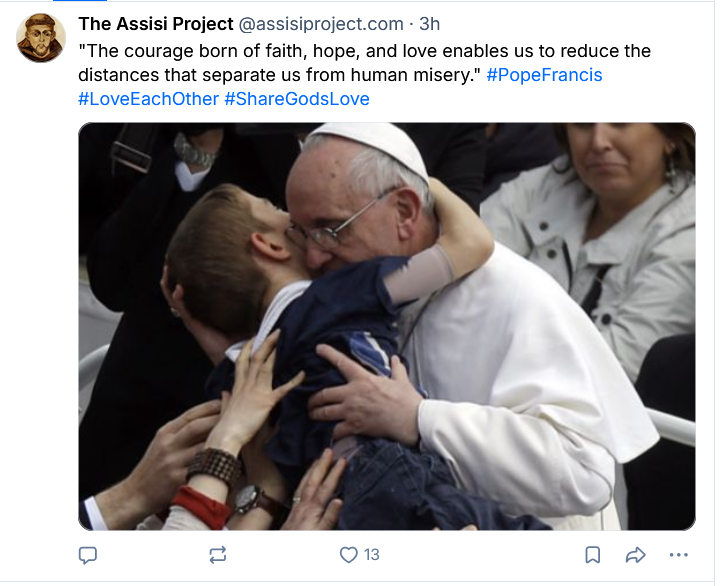This screenshot has height=586, width=727.
Task: Enlarge the attached photo of the embrace
Action: click(x=386, y=326)
